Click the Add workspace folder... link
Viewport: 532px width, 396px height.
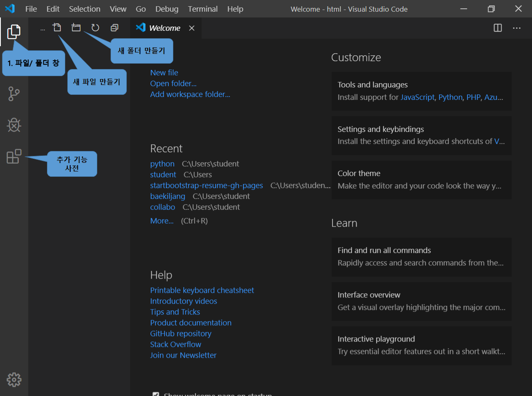(190, 94)
